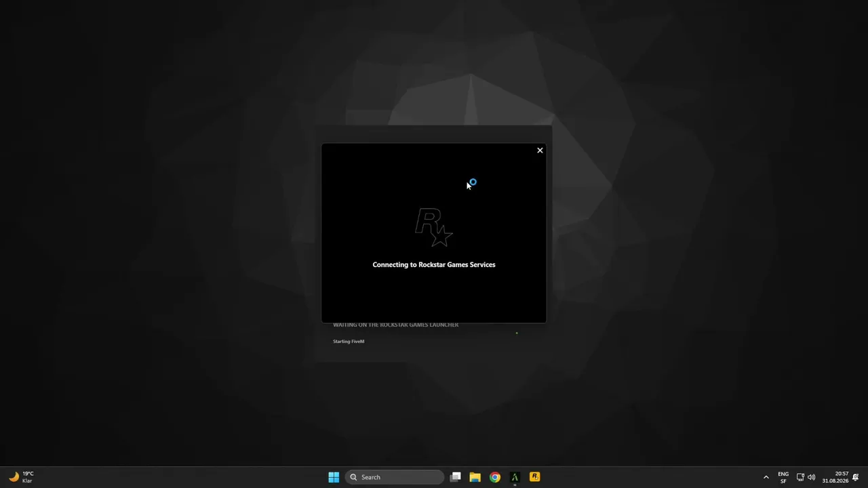
Task: Open the notifications bell icon
Action: coord(856,477)
